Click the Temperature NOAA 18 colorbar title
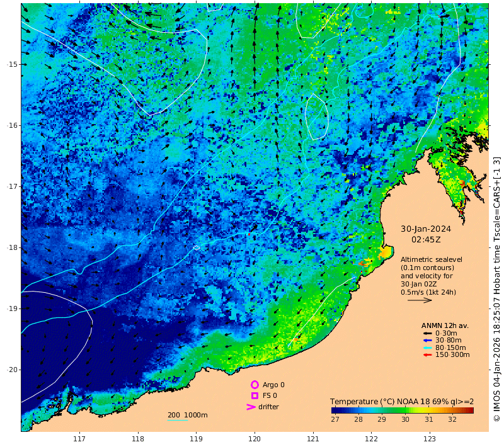Image resolution: width=504 pixels, height=447 pixels. click(402, 402)
